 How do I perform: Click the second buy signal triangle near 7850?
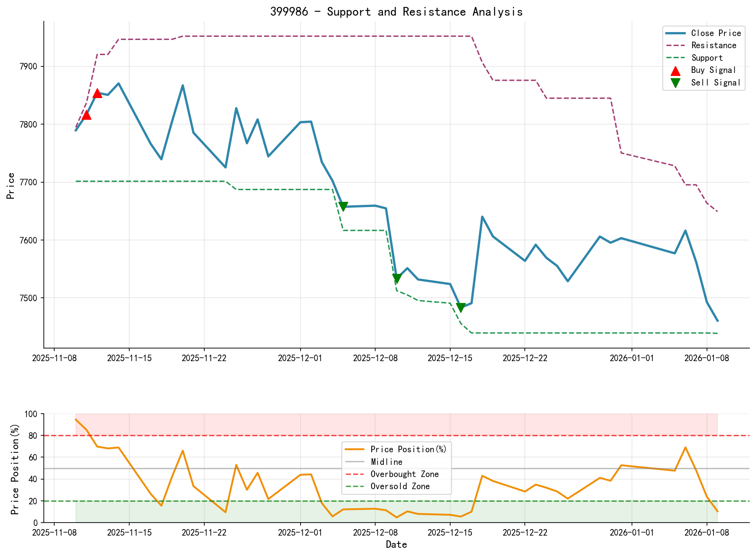98,93
